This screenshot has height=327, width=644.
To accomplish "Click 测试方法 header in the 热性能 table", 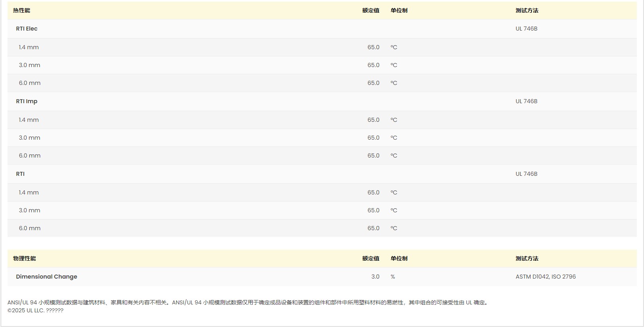I will click(527, 11).
